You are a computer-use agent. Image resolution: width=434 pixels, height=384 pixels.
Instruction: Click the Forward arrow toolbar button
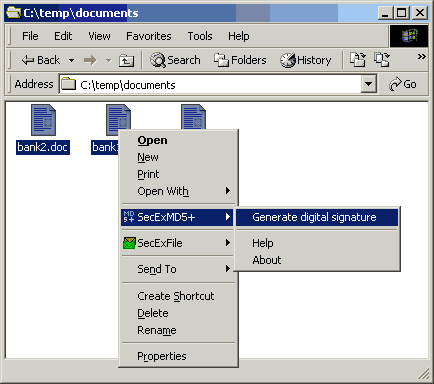pyautogui.click(x=90, y=61)
